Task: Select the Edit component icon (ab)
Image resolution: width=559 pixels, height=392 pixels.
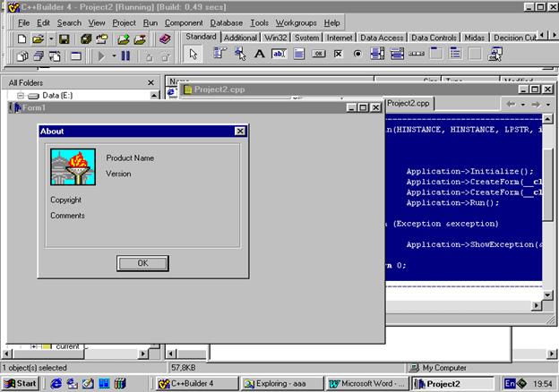Action: click(x=279, y=54)
